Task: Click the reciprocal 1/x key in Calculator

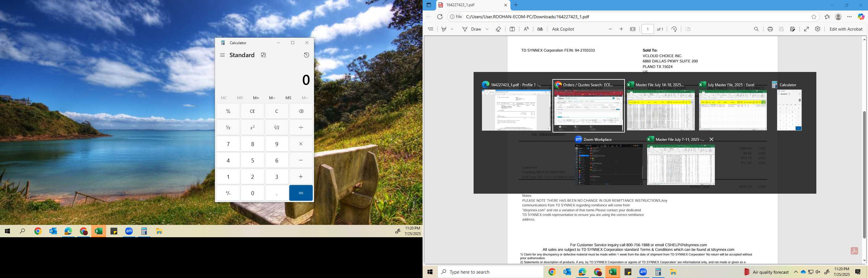Action: point(228,128)
